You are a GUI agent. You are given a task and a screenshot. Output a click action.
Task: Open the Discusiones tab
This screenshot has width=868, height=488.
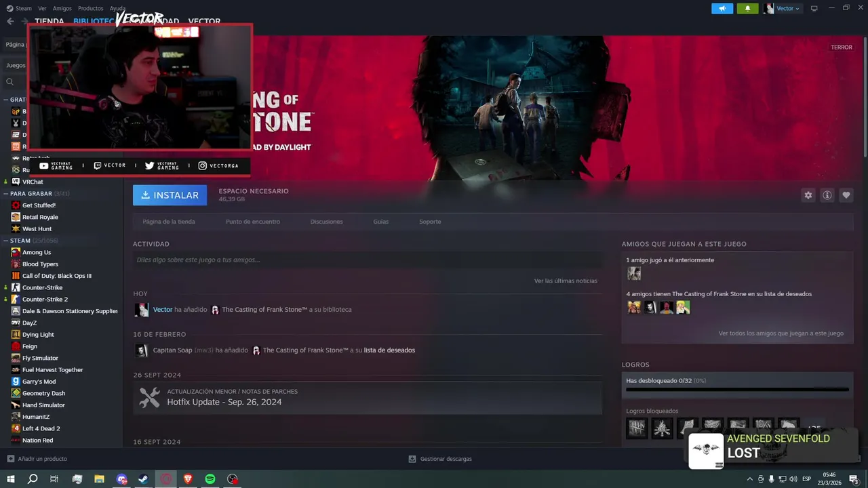point(326,222)
